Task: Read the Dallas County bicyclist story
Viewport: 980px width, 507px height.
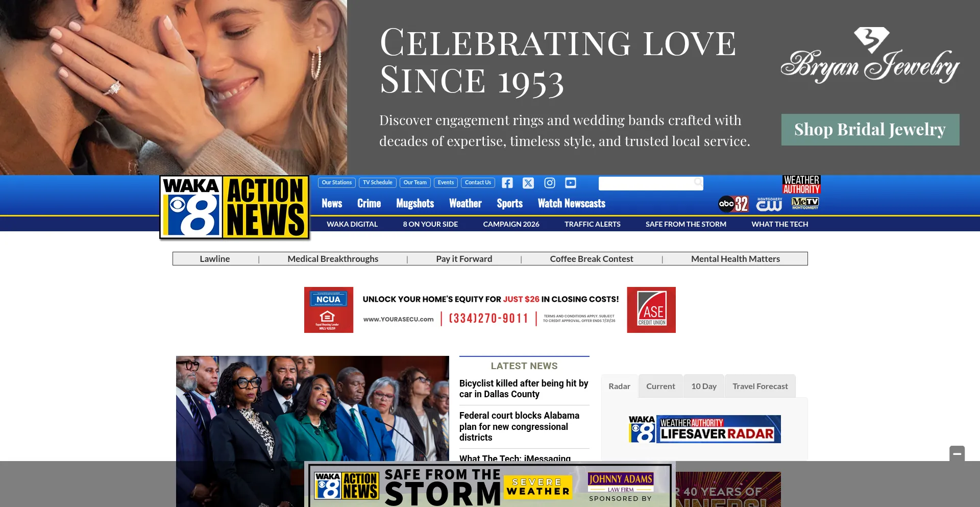Action: coord(524,389)
